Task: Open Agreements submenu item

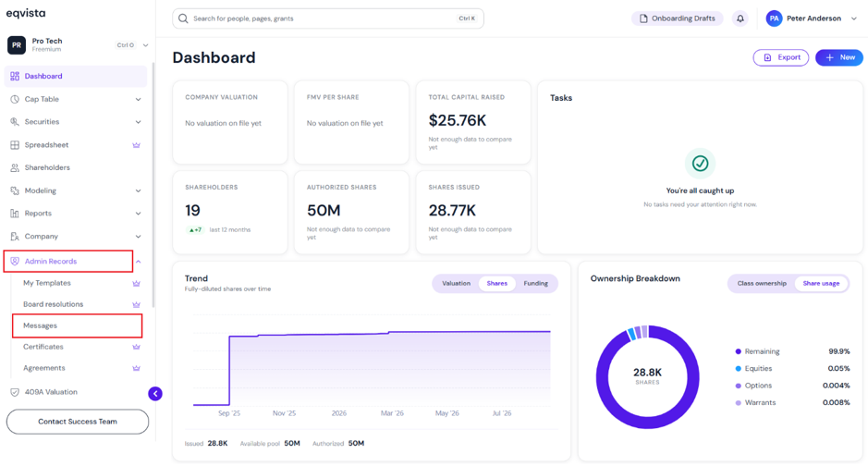Action: click(x=44, y=368)
